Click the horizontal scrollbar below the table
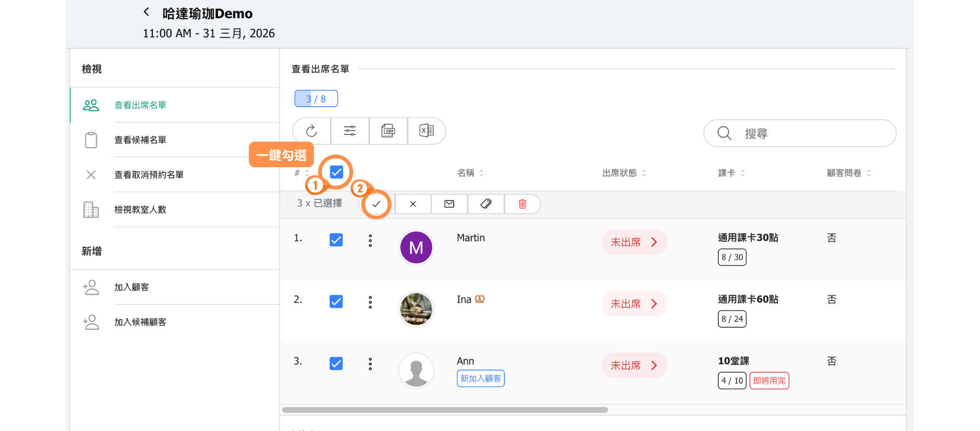The height and width of the screenshot is (431, 980). (445, 410)
